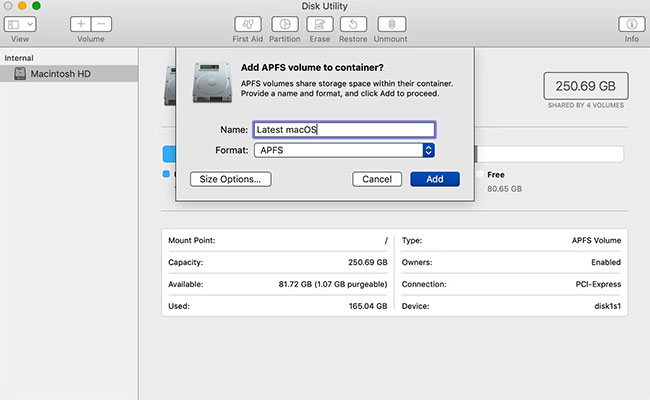Add a volume with the plus button
The image size is (650, 400).
[x=81, y=24]
